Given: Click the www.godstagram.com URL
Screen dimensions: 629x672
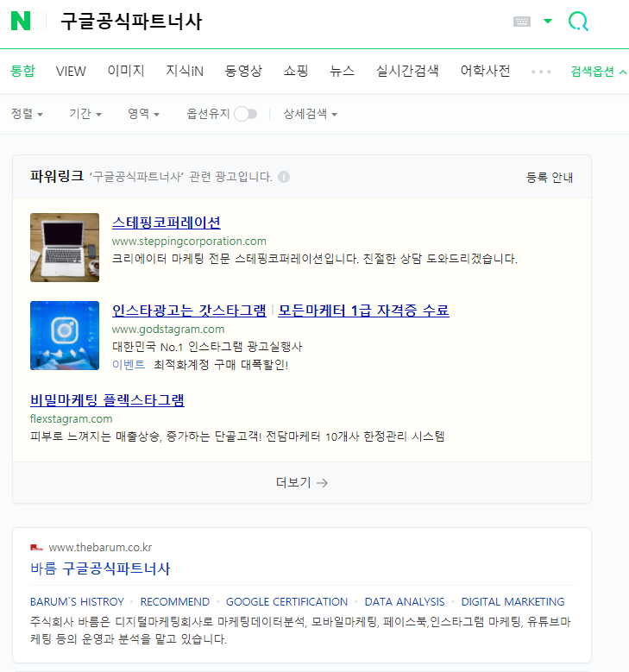Looking at the screenshot, I should (168, 330).
